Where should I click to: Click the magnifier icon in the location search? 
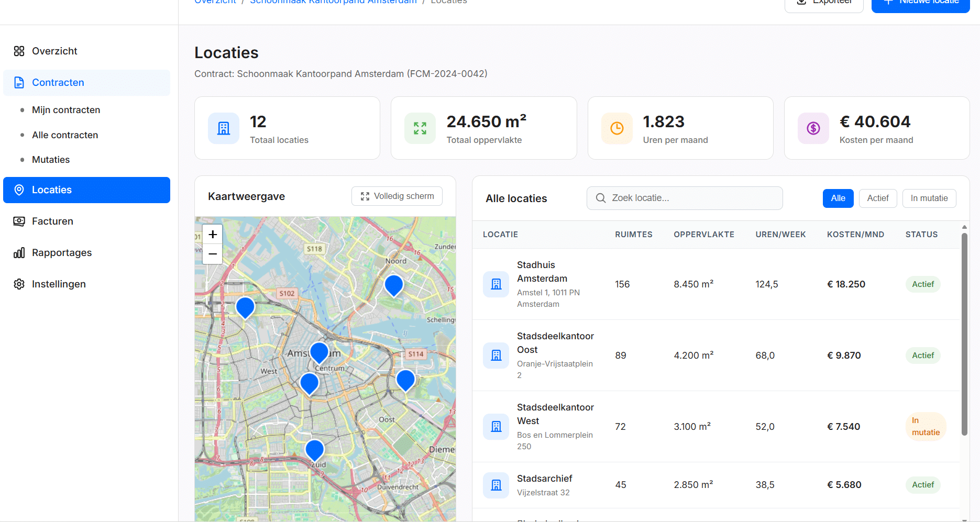pyautogui.click(x=600, y=198)
